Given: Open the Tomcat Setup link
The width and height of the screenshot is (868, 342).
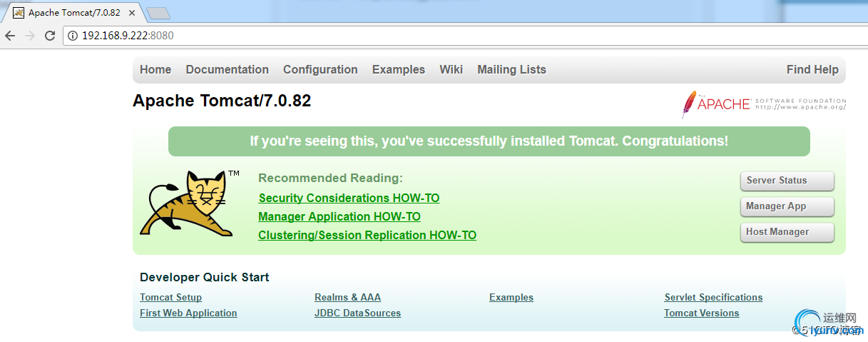Looking at the screenshot, I should pyautogui.click(x=170, y=297).
